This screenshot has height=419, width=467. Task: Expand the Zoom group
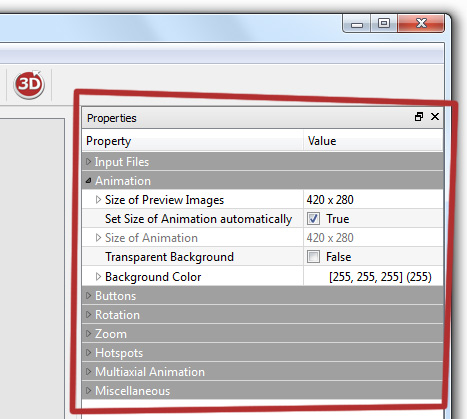coord(88,334)
